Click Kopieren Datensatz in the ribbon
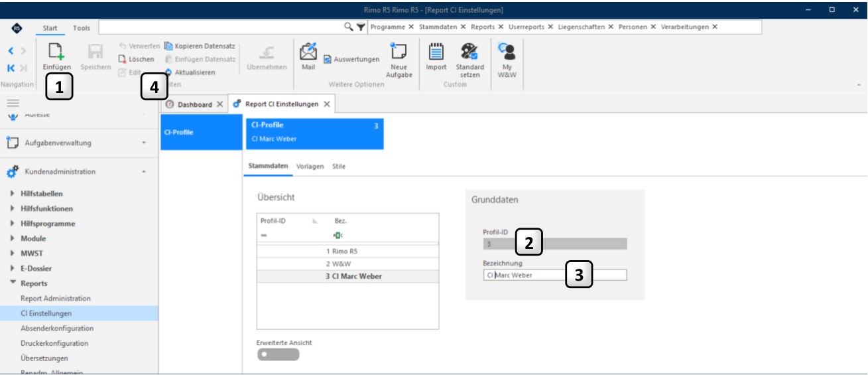 (x=200, y=46)
